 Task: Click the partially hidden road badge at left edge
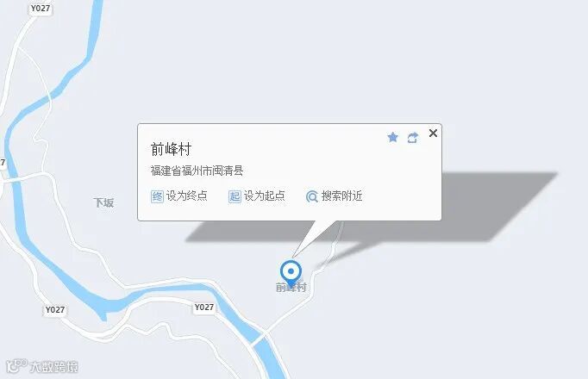(x=3, y=163)
